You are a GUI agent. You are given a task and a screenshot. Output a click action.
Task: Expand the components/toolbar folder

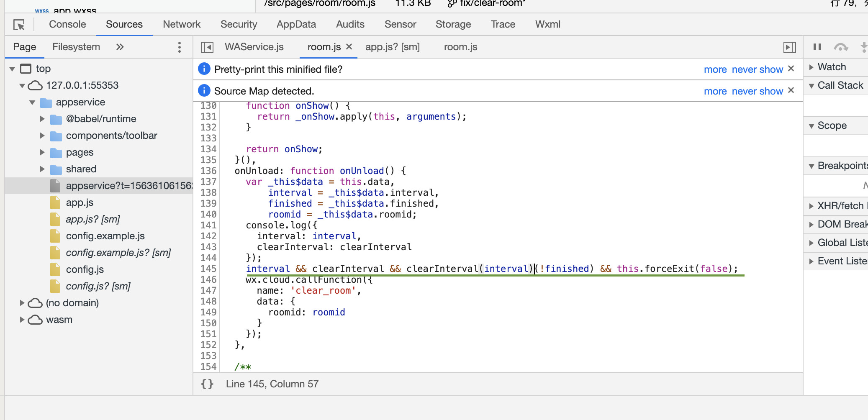(x=42, y=136)
